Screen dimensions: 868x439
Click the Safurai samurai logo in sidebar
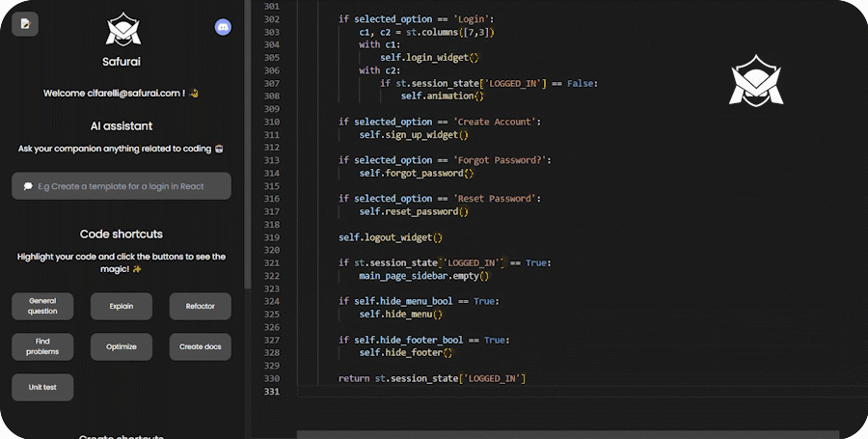coord(122,29)
